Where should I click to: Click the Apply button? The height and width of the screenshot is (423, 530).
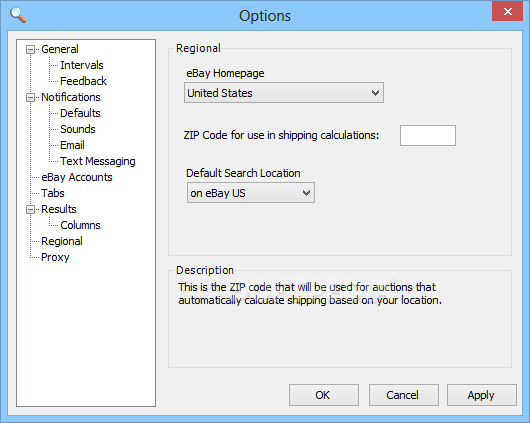482,395
